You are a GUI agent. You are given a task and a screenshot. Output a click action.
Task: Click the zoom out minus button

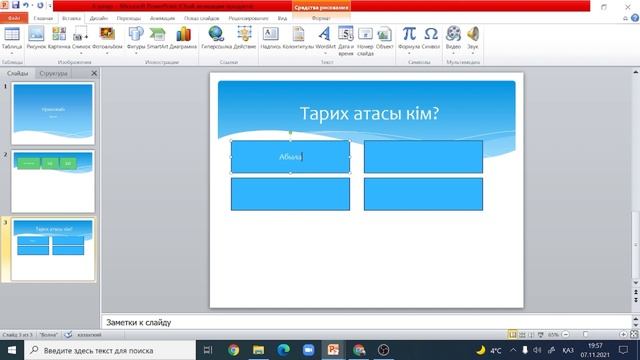point(566,335)
